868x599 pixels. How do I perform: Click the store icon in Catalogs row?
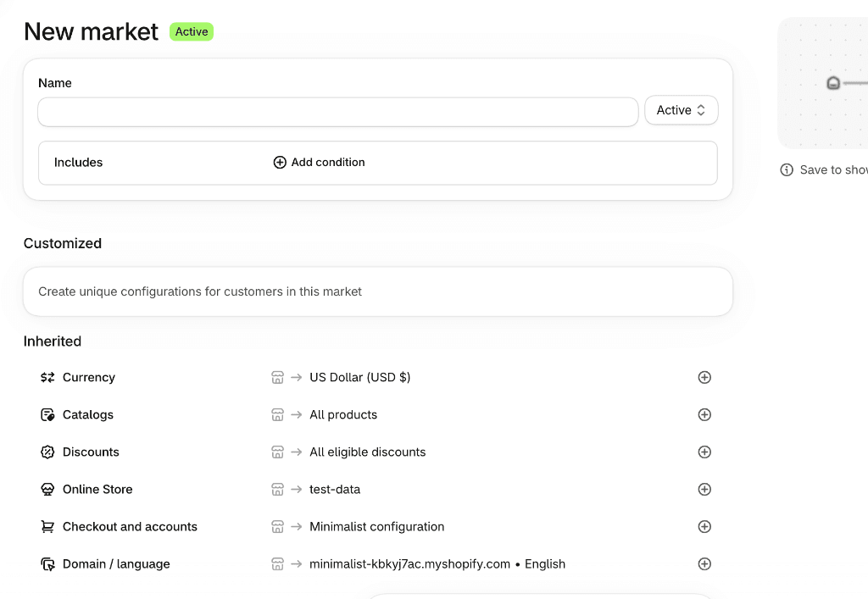tap(277, 415)
